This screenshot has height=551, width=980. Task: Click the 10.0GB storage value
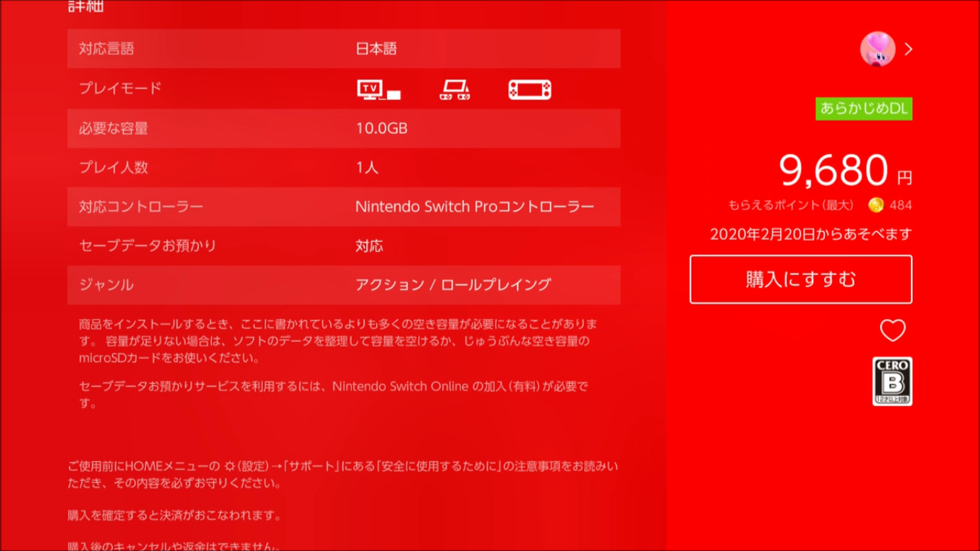click(381, 128)
